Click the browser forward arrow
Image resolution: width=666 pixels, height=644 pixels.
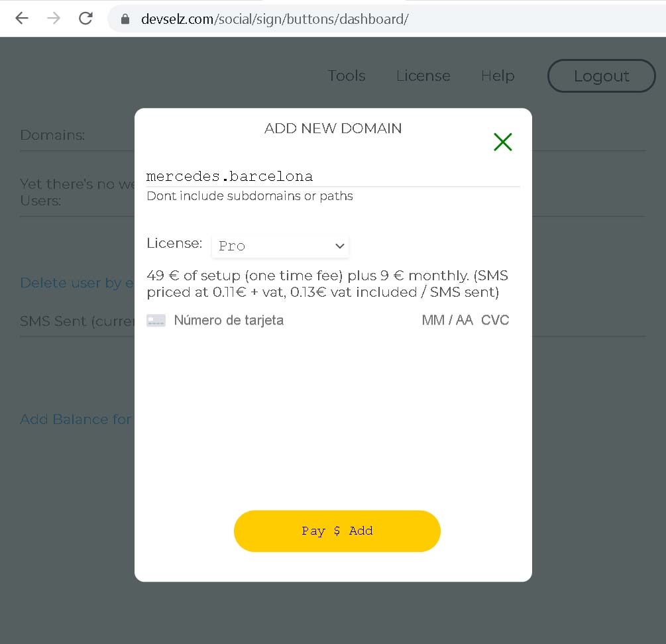54,19
